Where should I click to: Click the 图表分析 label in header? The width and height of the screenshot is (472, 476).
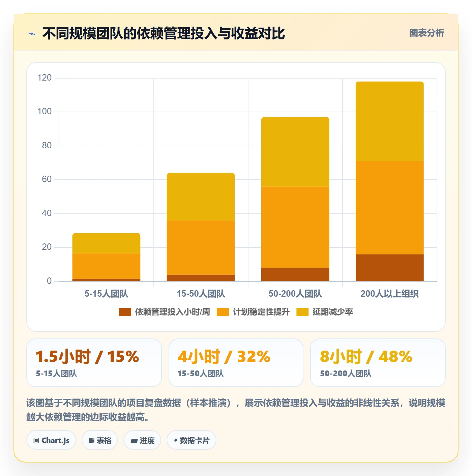coord(426,33)
